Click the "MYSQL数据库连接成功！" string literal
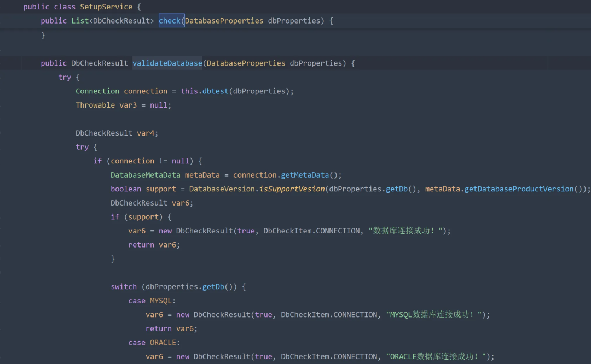 (434, 315)
